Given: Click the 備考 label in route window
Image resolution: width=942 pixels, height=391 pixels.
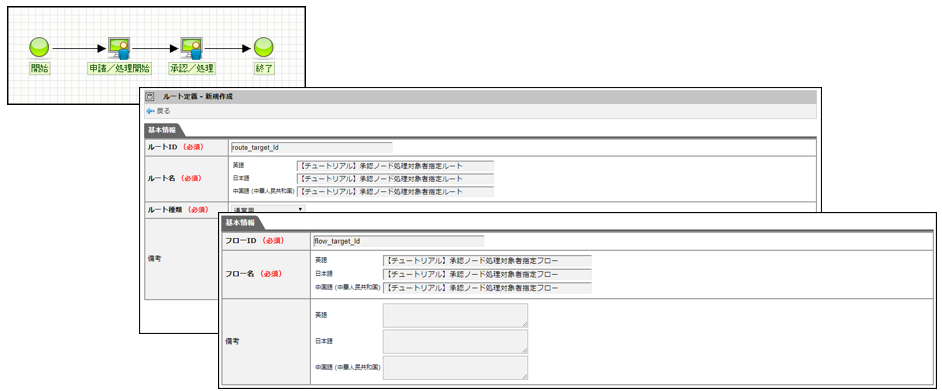Looking at the screenshot, I should tap(154, 258).
